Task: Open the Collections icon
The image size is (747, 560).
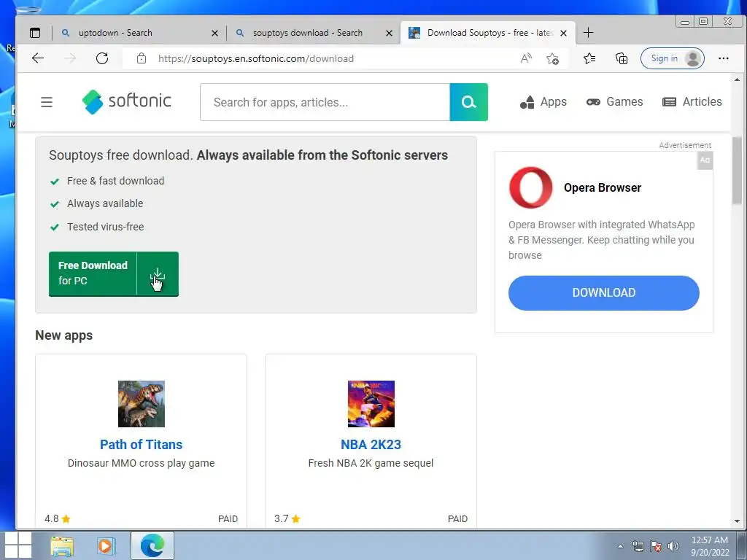Action: (622, 58)
